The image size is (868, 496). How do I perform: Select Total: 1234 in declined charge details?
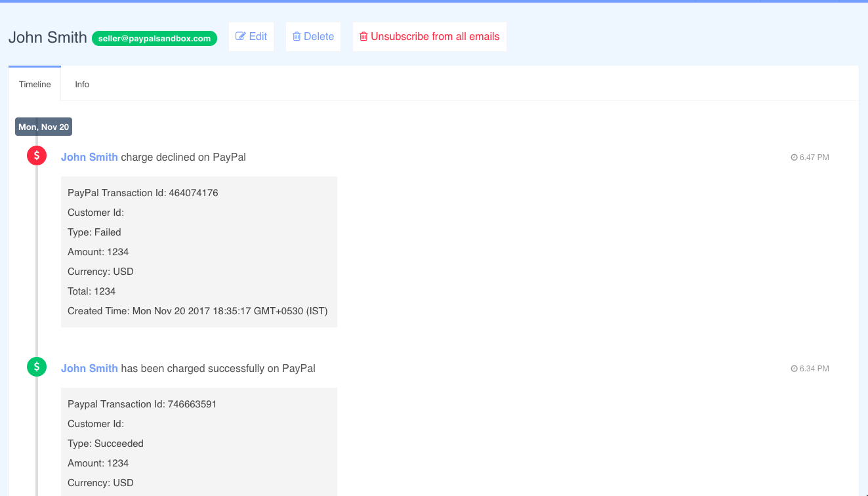tap(92, 291)
